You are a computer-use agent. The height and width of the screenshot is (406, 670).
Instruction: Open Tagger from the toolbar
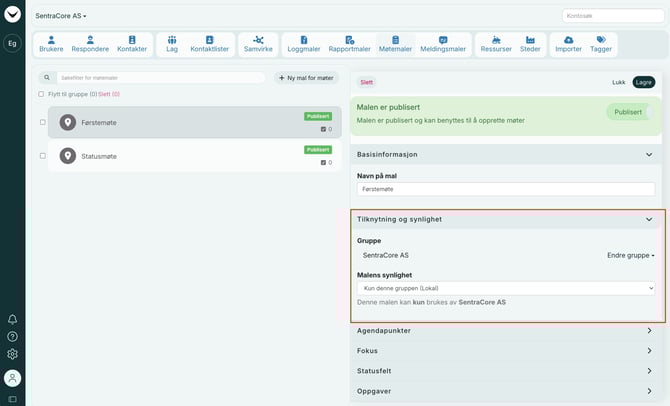pyautogui.click(x=601, y=44)
